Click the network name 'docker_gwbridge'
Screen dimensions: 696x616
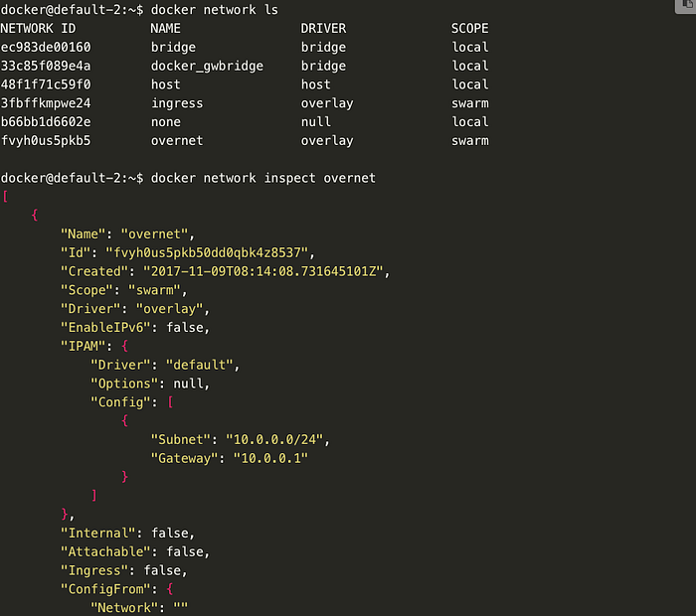point(207,67)
